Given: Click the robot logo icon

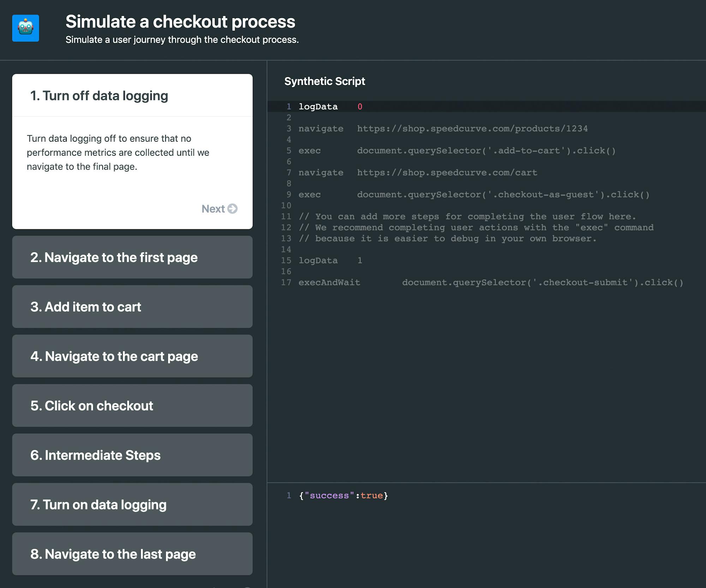Looking at the screenshot, I should coord(25,28).
